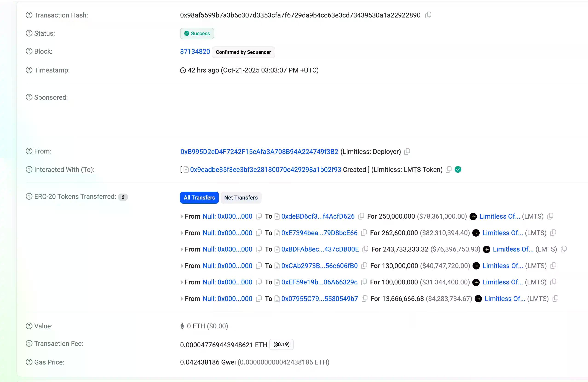This screenshot has height=382, width=588.
Task: Expand the 250,000,000 LMTS transfer row
Action: (182, 217)
